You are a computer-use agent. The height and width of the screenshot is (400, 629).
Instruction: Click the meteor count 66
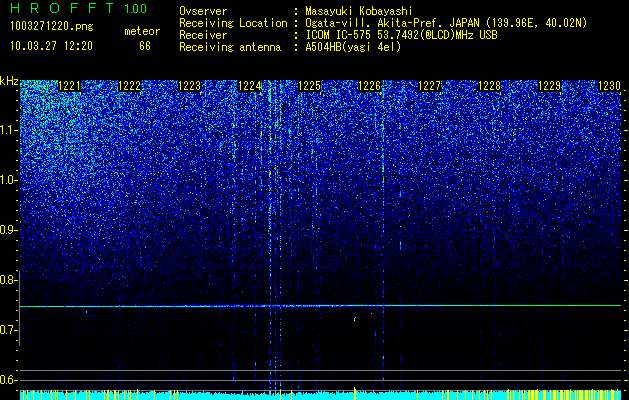click(x=145, y=46)
